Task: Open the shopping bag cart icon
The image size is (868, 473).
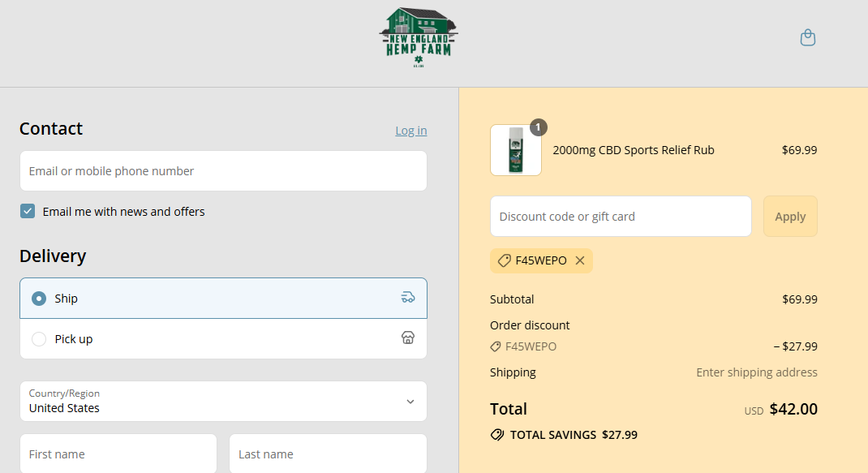Action: [x=808, y=37]
